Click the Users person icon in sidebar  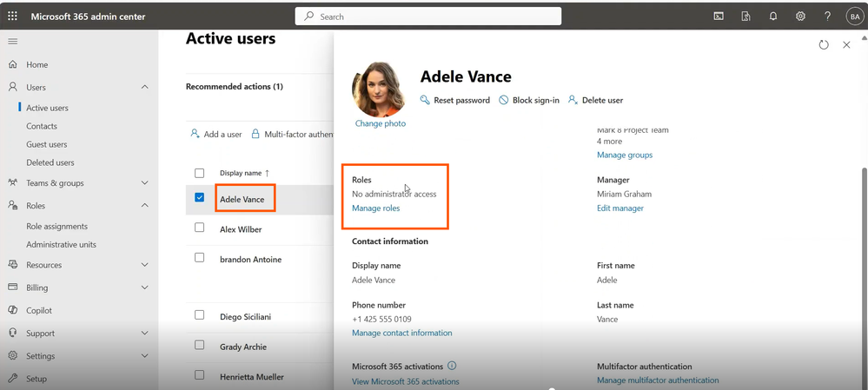coord(13,88)
